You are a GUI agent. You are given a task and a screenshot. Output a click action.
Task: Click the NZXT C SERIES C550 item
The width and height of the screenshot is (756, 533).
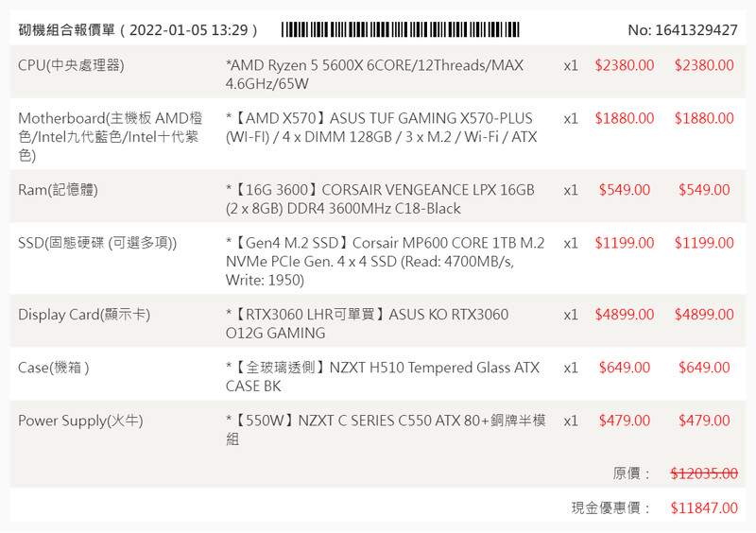tap(386, 429)
